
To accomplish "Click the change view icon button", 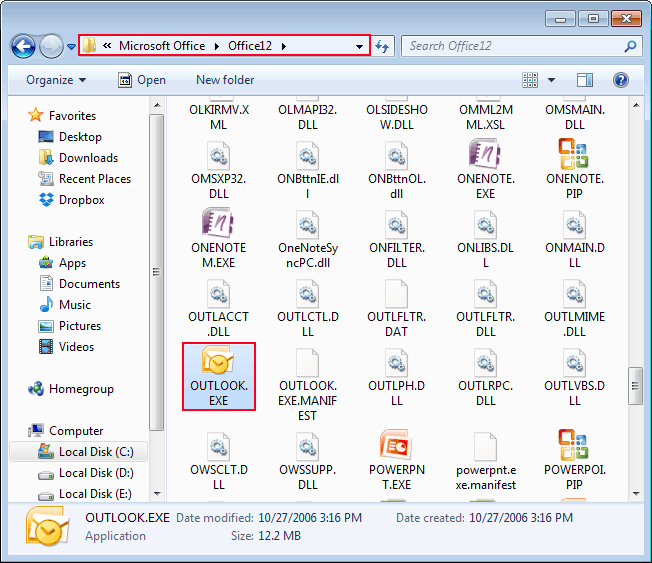I will 530,80.
